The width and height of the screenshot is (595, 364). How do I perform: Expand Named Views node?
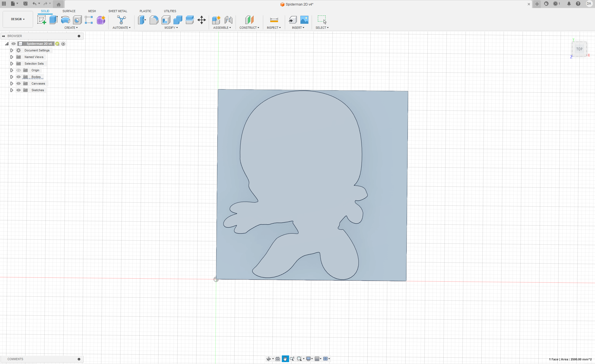click(12, 57)
